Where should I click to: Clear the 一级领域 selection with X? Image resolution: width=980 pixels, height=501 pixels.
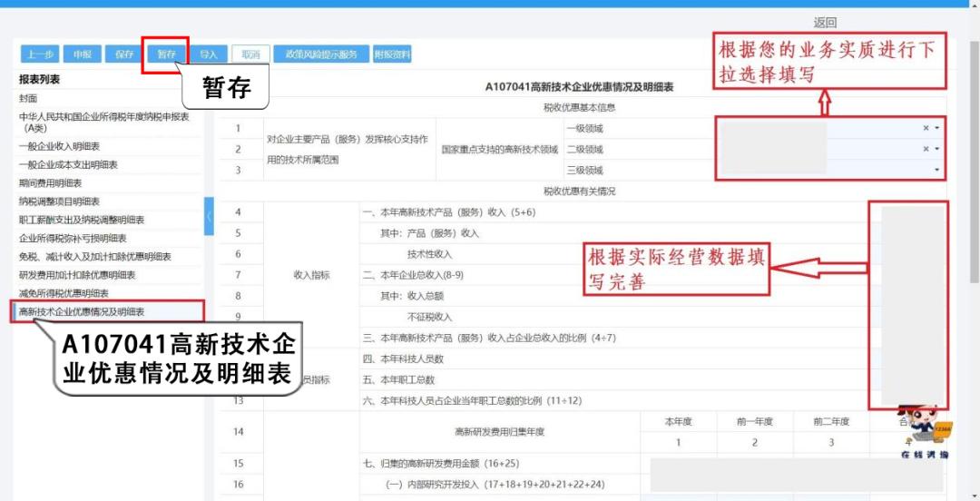click(926, 129)
